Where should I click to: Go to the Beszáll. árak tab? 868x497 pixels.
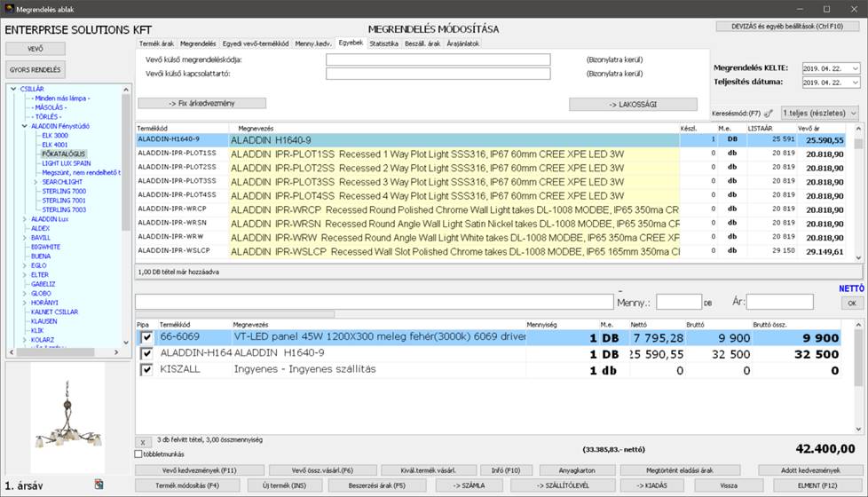coord(422,43)
